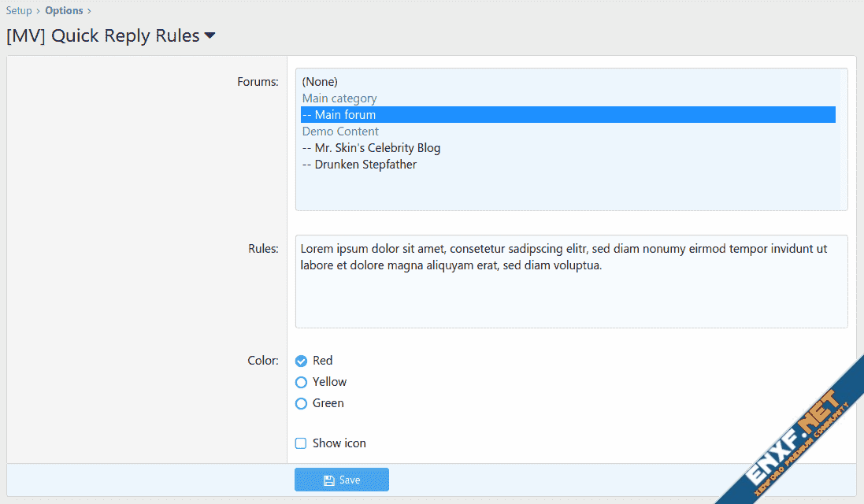Enable the Show icon checkbox
The width and height of the screenshot is (864, 504).
tap(301, 443)
